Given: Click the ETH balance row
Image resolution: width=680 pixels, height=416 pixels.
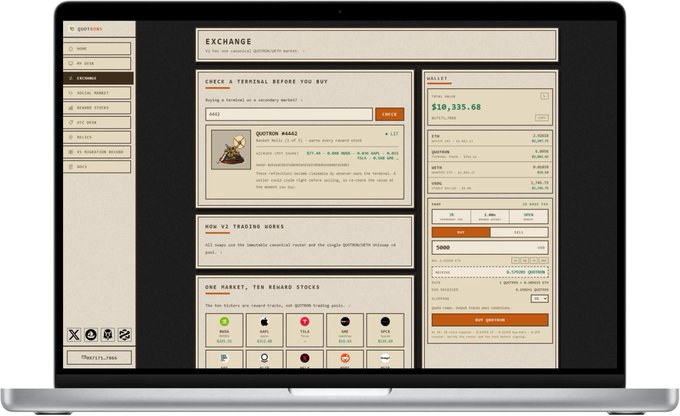Looking at the screenshot, I should click(490, 138).
